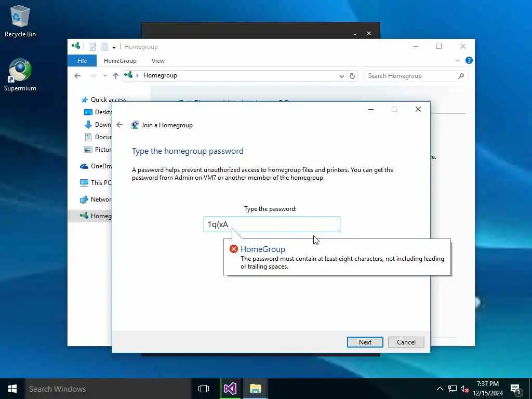Viewport: 532px width, 399px height.
Task: Click the search magnifier icon
Action: pyautogui.click(x=461, y=76)
